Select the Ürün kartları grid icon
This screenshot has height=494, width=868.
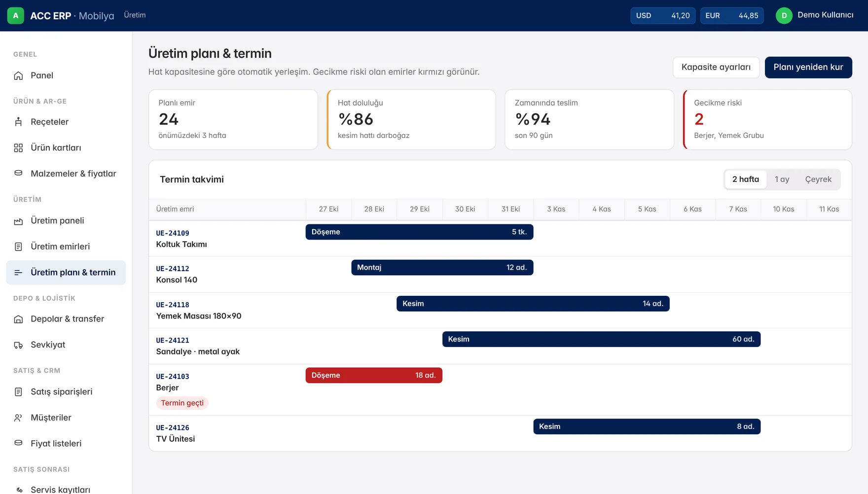tap(18, 148)
